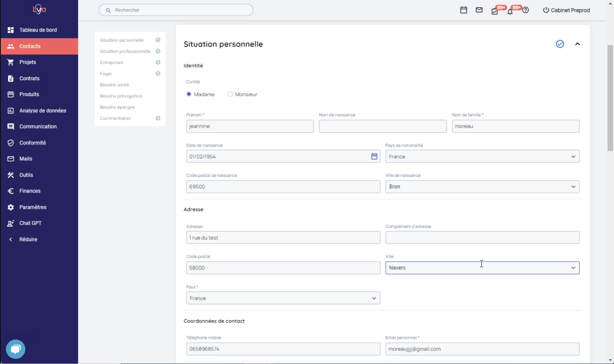Click the Rechercher search field
This screenshot has width=614, height=364.
pyautogui.click(x=176, y=10)
